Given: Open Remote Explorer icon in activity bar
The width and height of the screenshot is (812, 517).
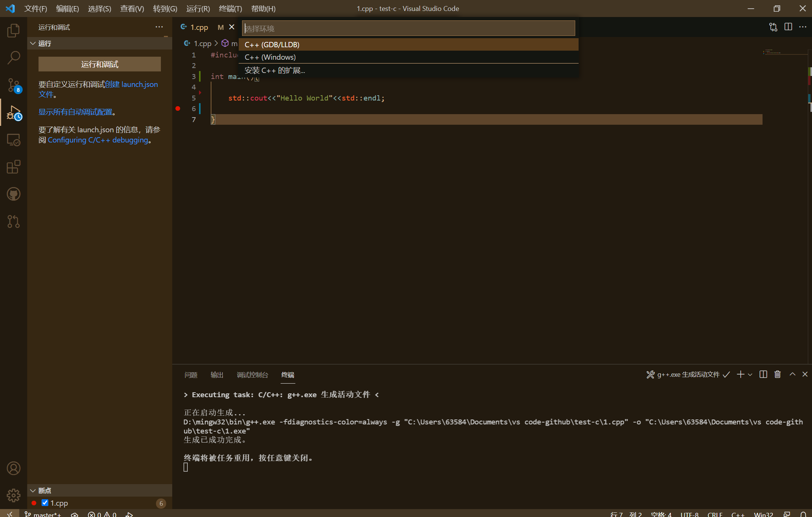Looking at the screenshot, I should (x=14, y=140).
